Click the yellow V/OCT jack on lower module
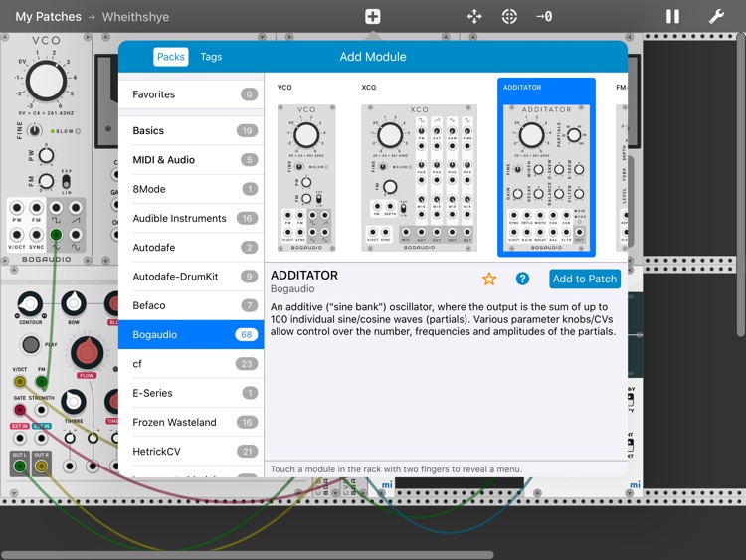 [x=20, y=381]
